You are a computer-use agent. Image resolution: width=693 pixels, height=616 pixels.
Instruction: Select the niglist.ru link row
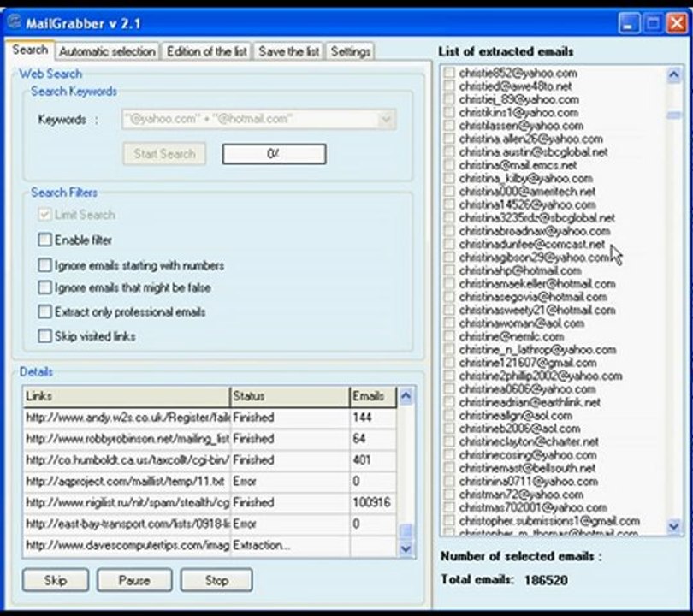click(x=210, y=502)
